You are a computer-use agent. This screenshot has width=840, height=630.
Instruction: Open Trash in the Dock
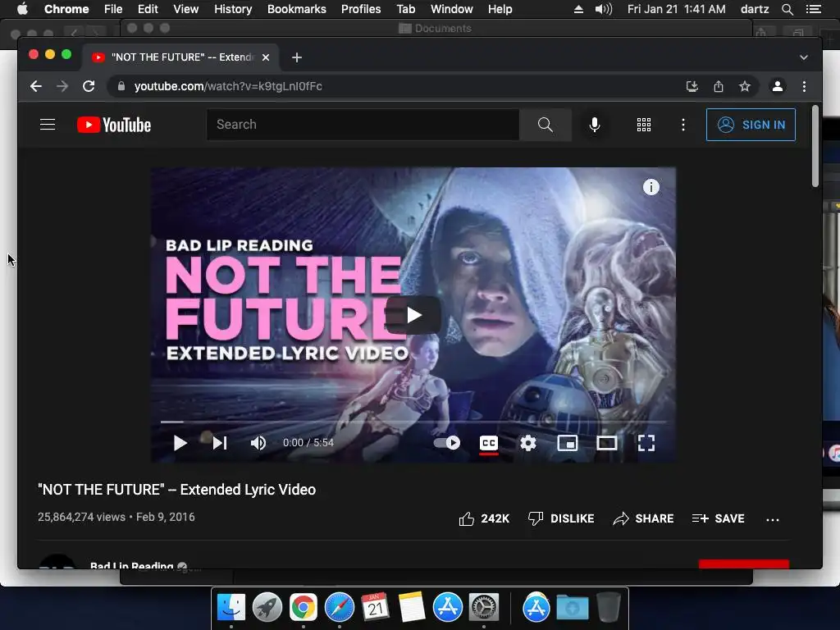pos(608,608)
